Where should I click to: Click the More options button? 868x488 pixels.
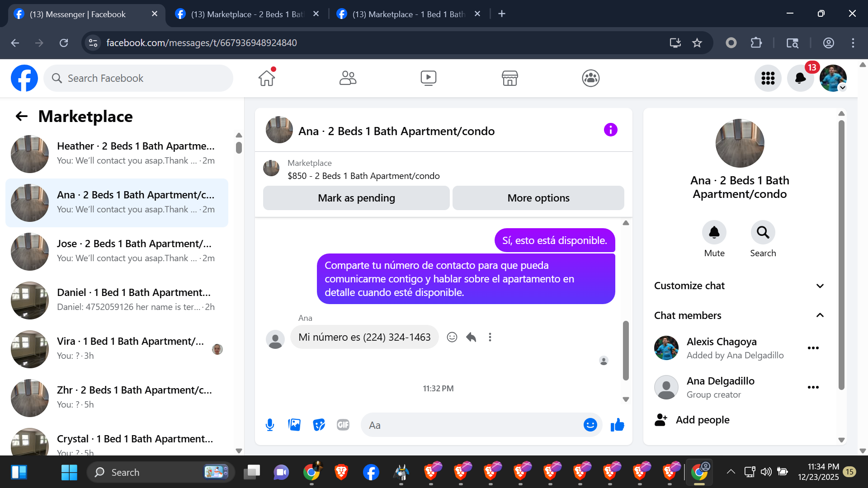click(538, 198)
